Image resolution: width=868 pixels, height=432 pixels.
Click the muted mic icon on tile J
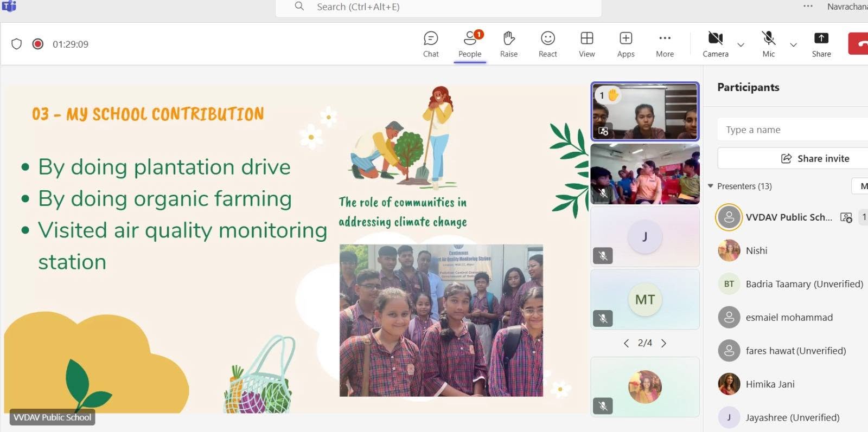point(603,256)
